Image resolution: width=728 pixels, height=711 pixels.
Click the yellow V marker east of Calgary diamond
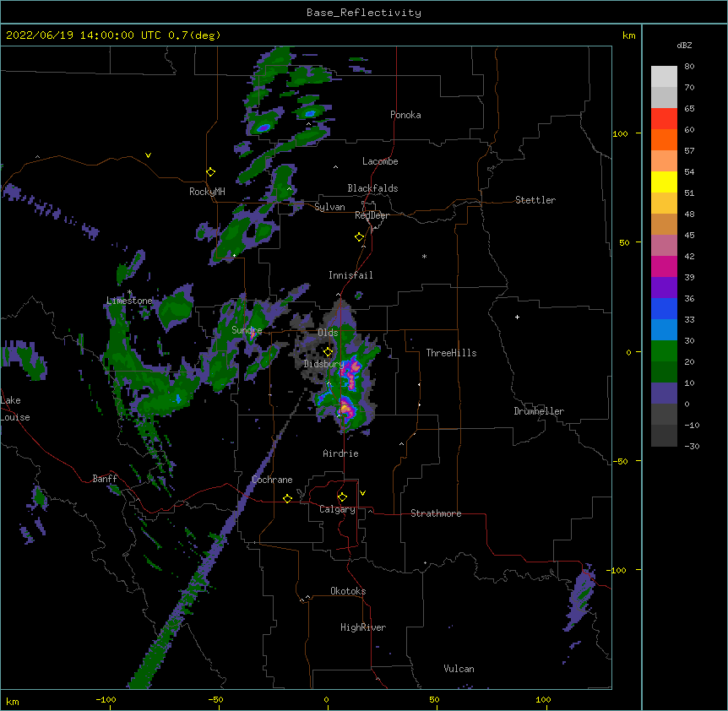point(362,493)
